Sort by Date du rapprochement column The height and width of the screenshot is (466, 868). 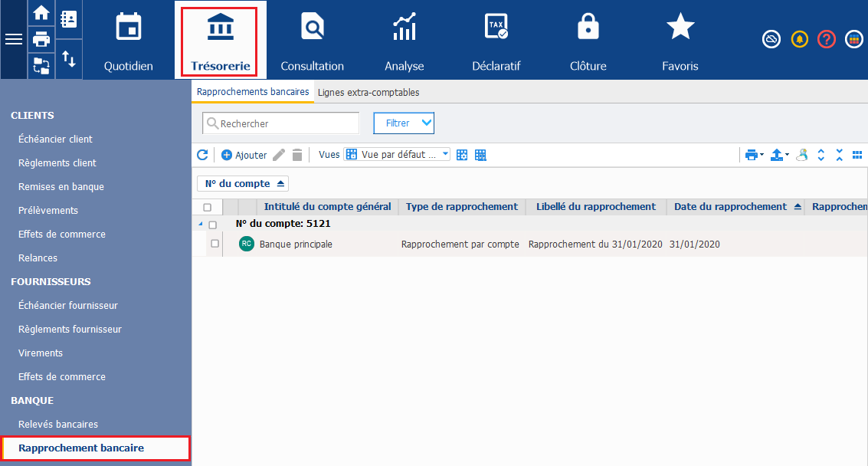point(735,207)
